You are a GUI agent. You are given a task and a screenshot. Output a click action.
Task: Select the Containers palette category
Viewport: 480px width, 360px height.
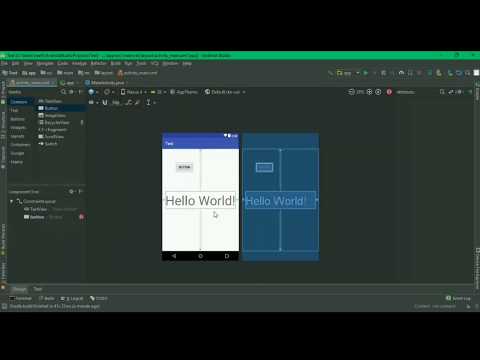point(20,145)
